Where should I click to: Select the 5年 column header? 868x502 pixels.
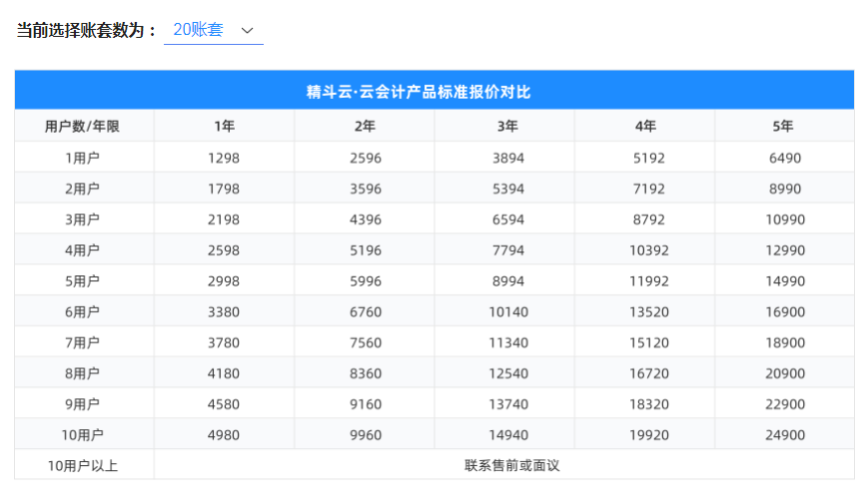pos(783,127)
